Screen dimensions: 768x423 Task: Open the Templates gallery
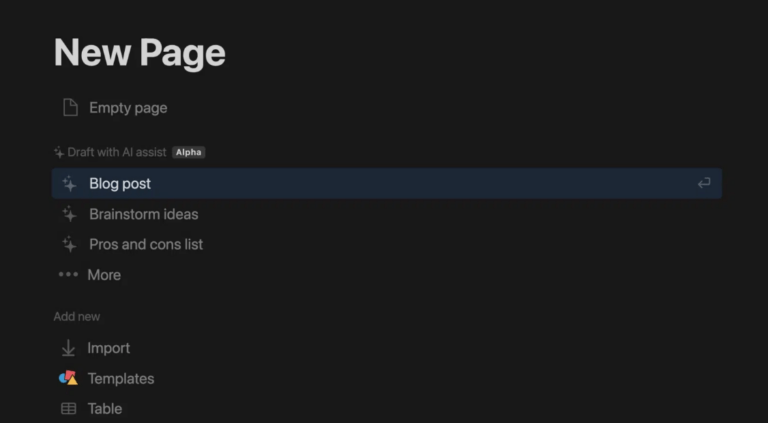click(x=120, y=378)
